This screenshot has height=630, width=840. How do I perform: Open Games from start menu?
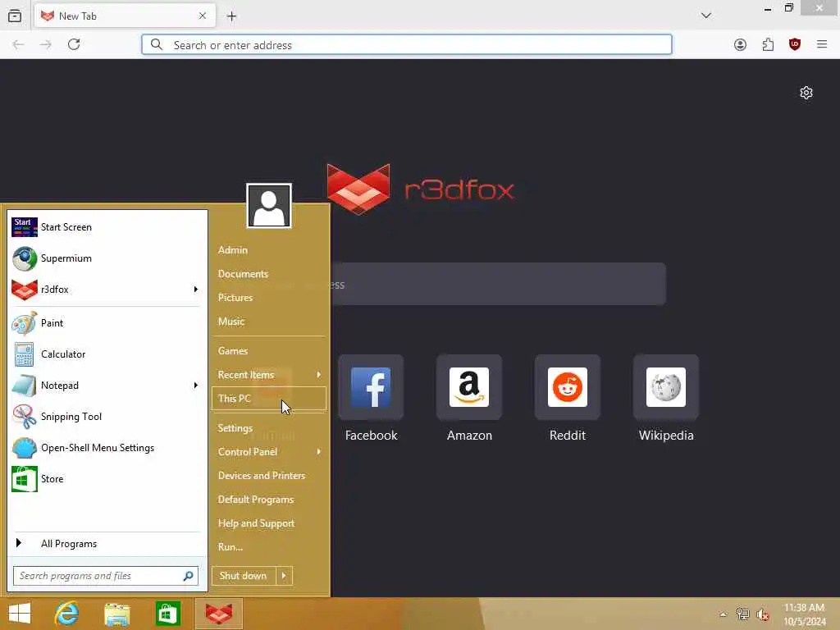coord(268,351)
